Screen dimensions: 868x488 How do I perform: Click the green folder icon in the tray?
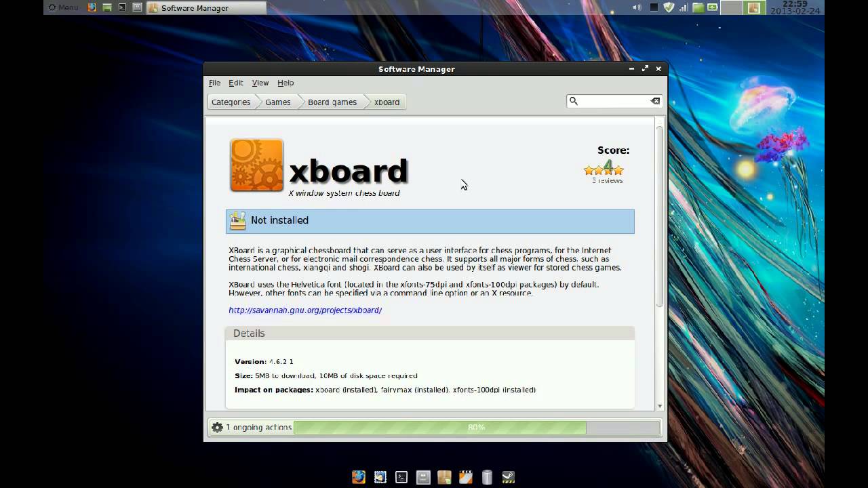click(x=698, y=7)
